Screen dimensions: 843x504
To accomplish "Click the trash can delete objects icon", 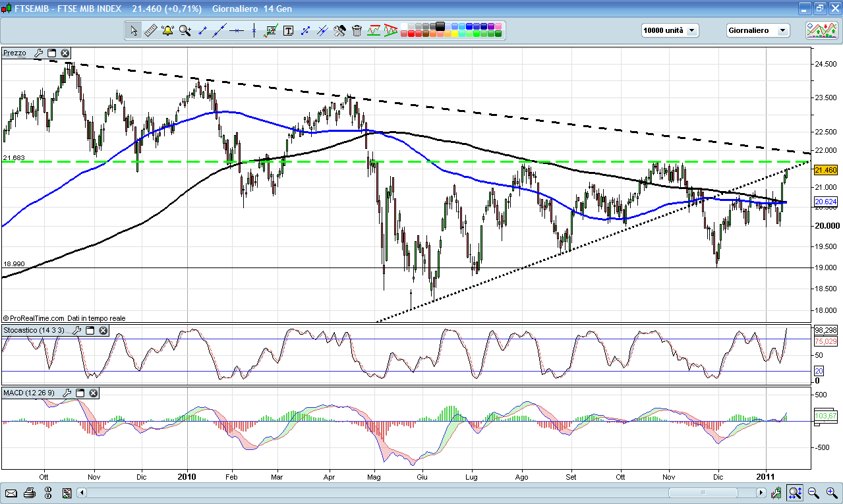I will click(x=357, y=30).
